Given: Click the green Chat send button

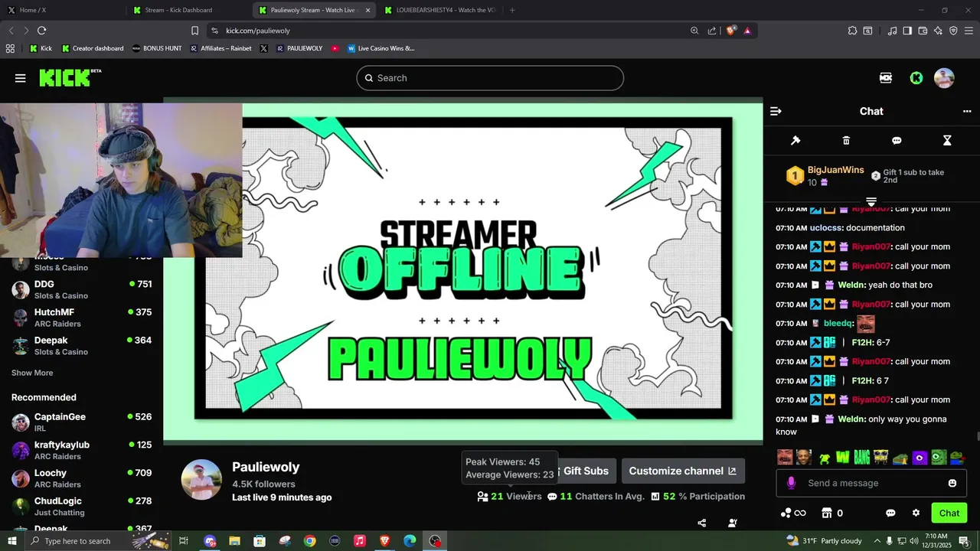Looking at the screenshot, I should 949,514.
